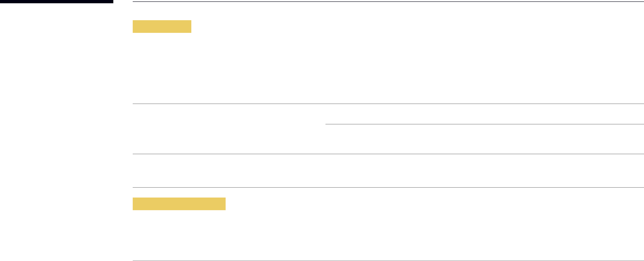Click the bottommost horizontal divider line

click(x=388, y=261)
